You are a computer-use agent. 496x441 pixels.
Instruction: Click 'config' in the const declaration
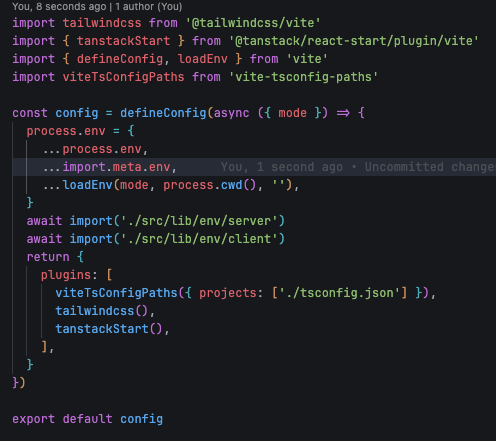pyautogui.click(x=77, y=113)
